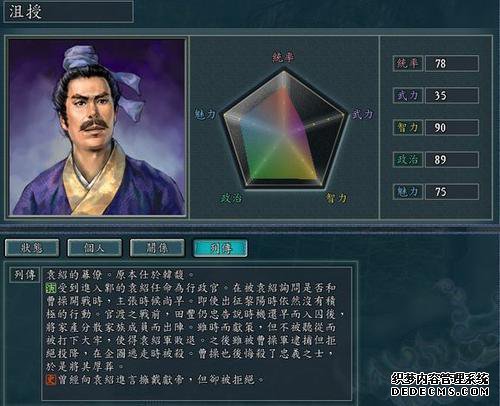Click the highlighted 列傳 tab
This screenshot has width=500, height=406.
(x=220, y=248)
